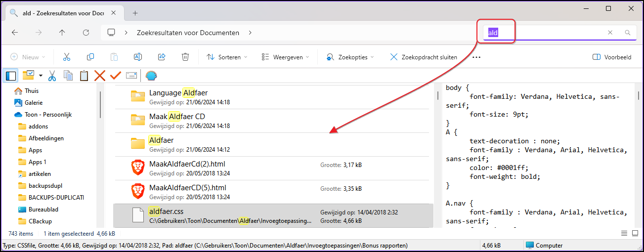
Task: Click the orange checkmark properties icon
Action: (116, 76)
